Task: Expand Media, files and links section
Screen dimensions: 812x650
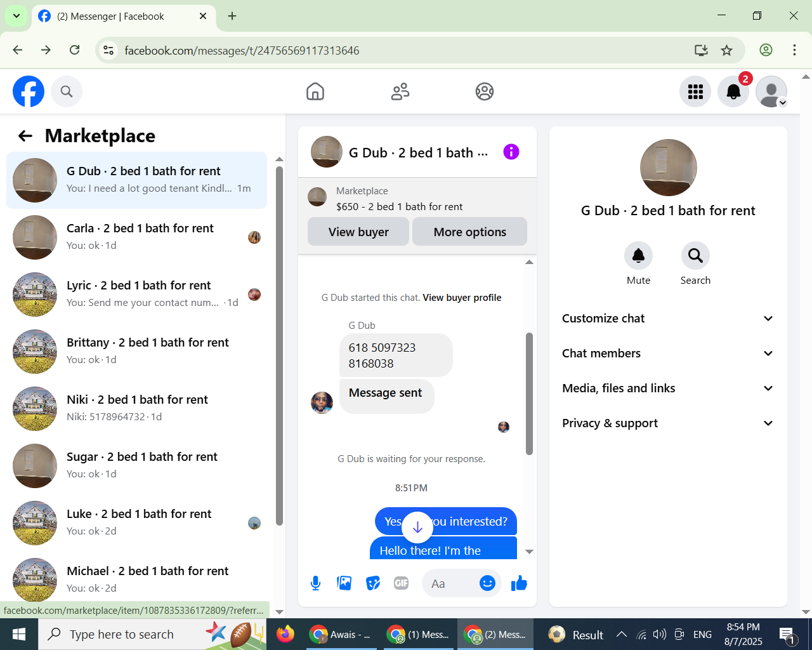Action: (x=668, y=388)
